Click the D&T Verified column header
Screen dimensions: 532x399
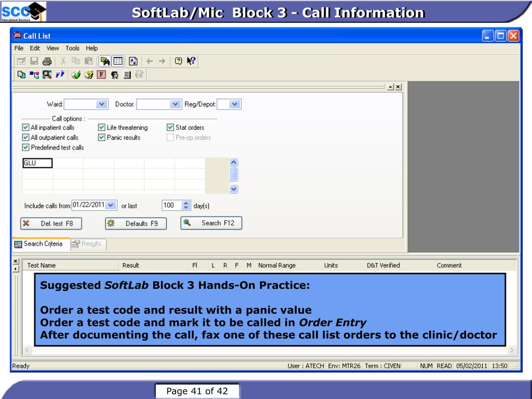click(x=383, y=265)
